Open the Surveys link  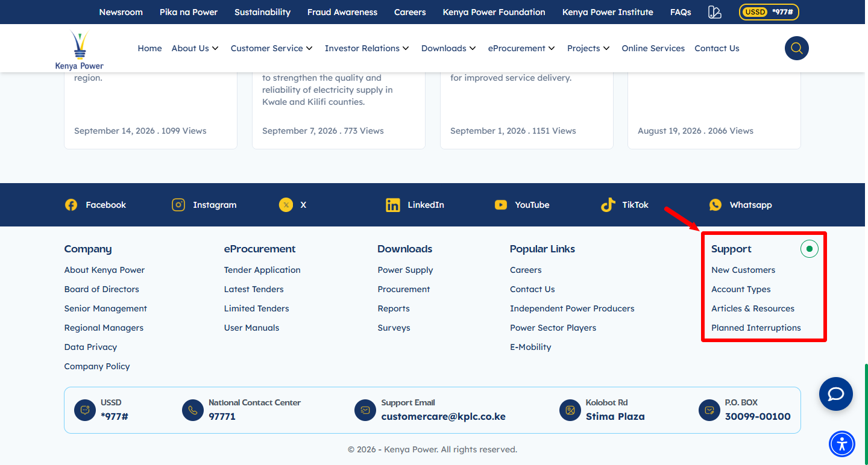[394, 328]
